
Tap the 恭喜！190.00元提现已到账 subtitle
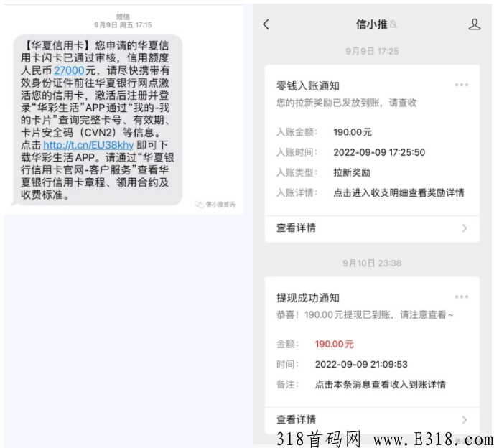pos(365,314)
